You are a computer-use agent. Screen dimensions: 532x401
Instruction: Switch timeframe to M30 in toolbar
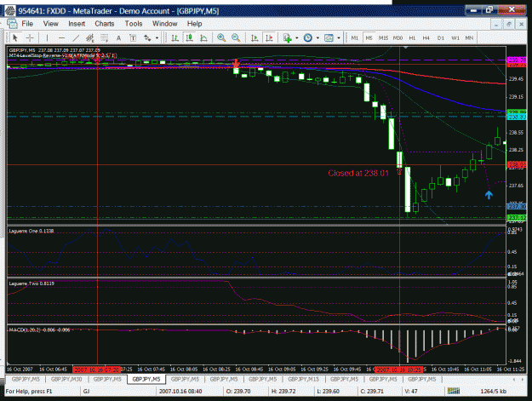point(398,38)
